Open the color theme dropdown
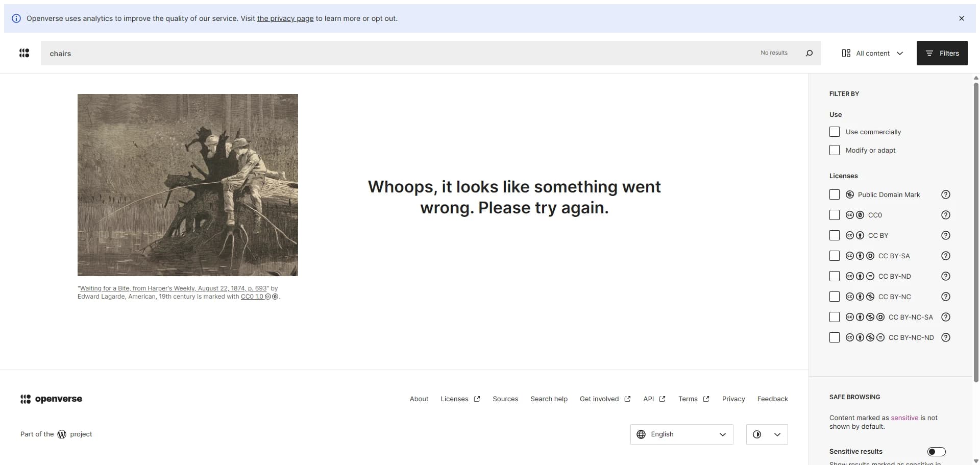 click(767, 434)
